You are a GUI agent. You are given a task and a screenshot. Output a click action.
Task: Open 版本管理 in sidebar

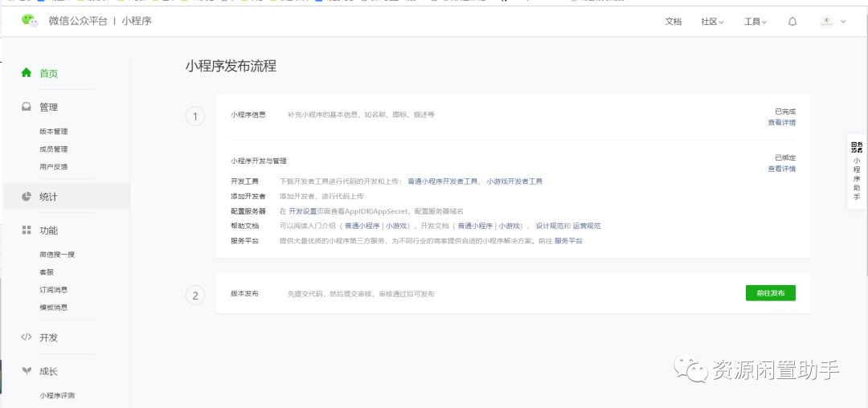[x=54, y=132]
